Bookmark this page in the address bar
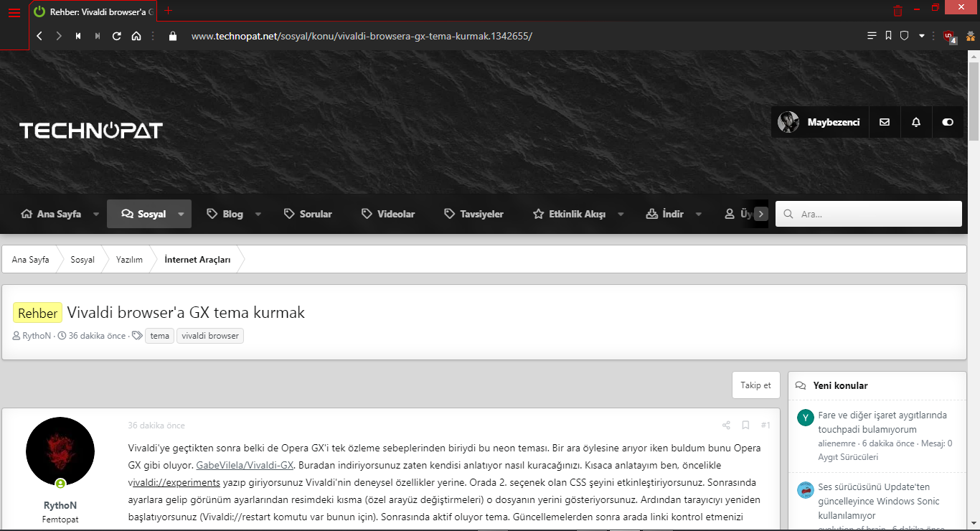Screen dimensions: 980x531 888,36
